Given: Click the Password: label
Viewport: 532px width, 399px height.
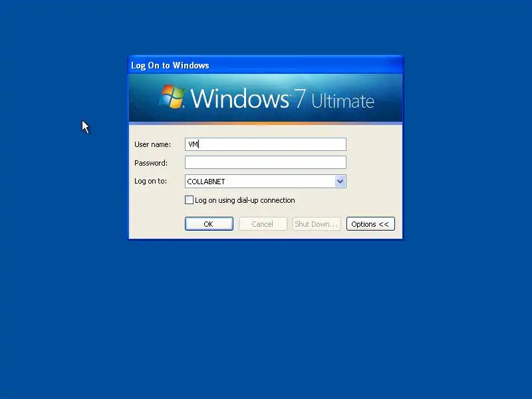Looking at the screenshot, I should tap(151, 163).
